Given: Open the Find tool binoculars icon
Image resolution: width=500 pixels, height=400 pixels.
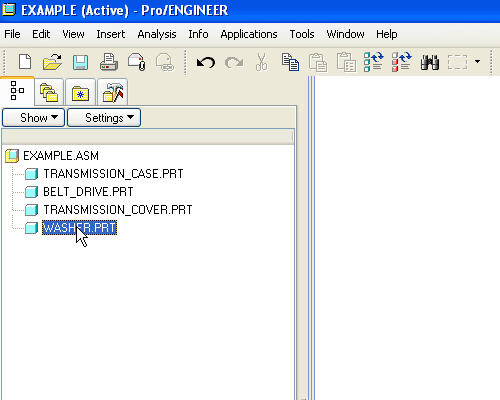Looking at the screenshot, I should pyautogui.click(x=430, y=62).
